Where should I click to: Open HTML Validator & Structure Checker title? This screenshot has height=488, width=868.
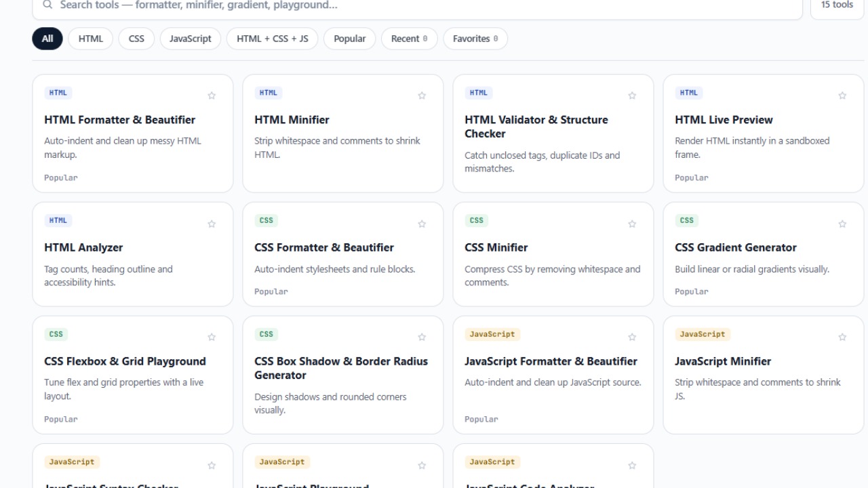point(536,127)
